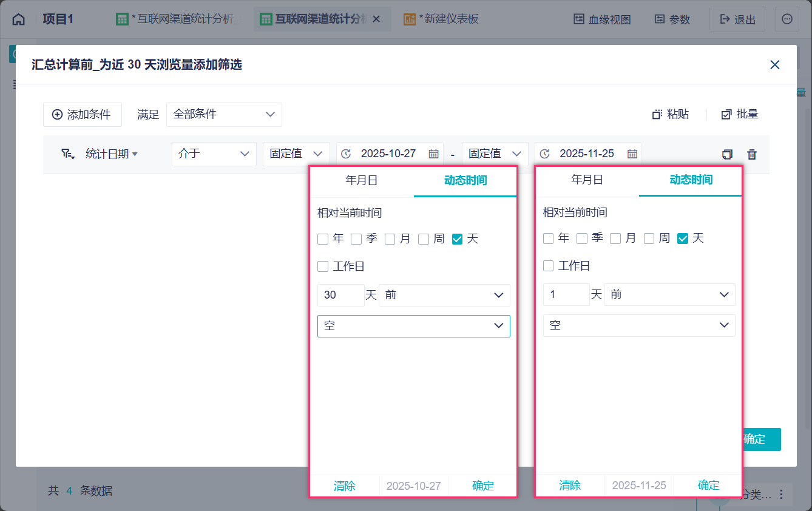This screenshot has height=511, width=812.
Task: Click the home icon in the top bar
Action: point(19,19)
